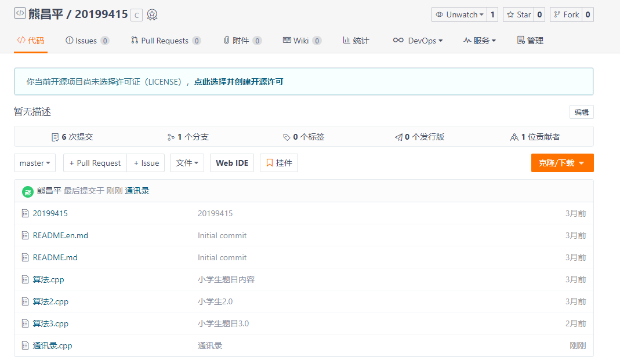Click file icon beside README.md
The width and height of the screenshot is (620, 364).
click(26, 258)
